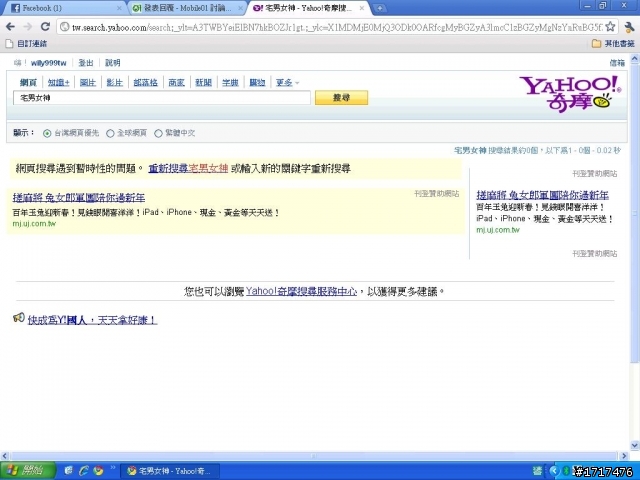Open the 說明 help link
Viewport: 640px width, 480px height.
113,63
